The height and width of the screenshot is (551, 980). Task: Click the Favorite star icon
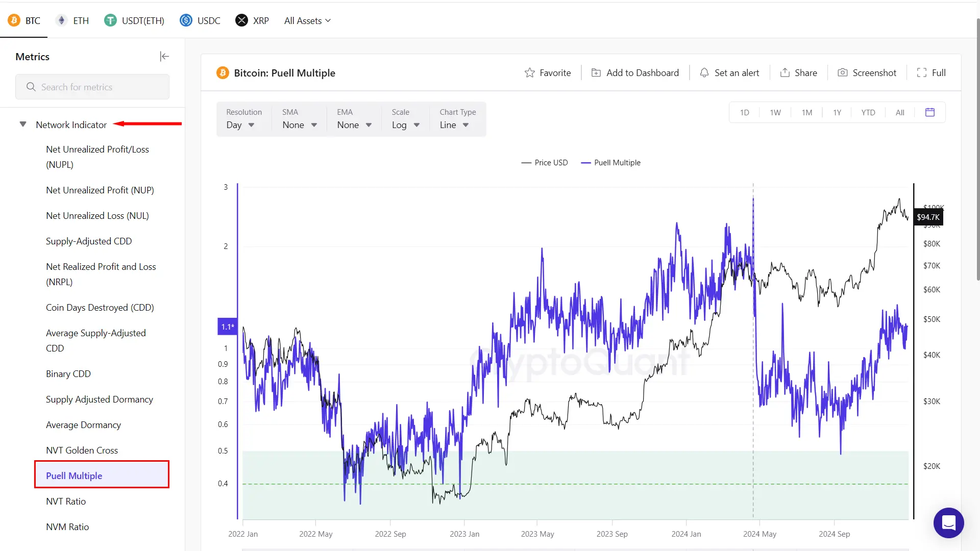pyautogui.click(x=529, y=72)
